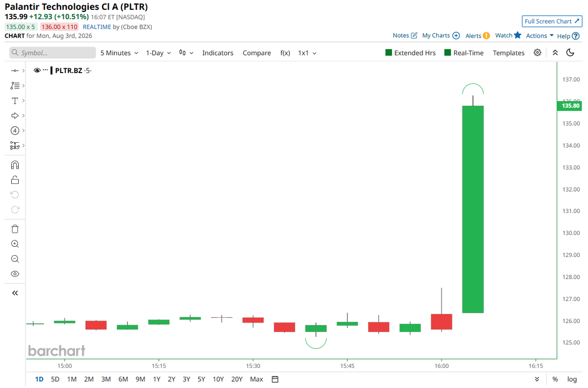Open the f(x) expressions menu
Viewport: 588px width, 388px height.
click(x=285, y=53)
